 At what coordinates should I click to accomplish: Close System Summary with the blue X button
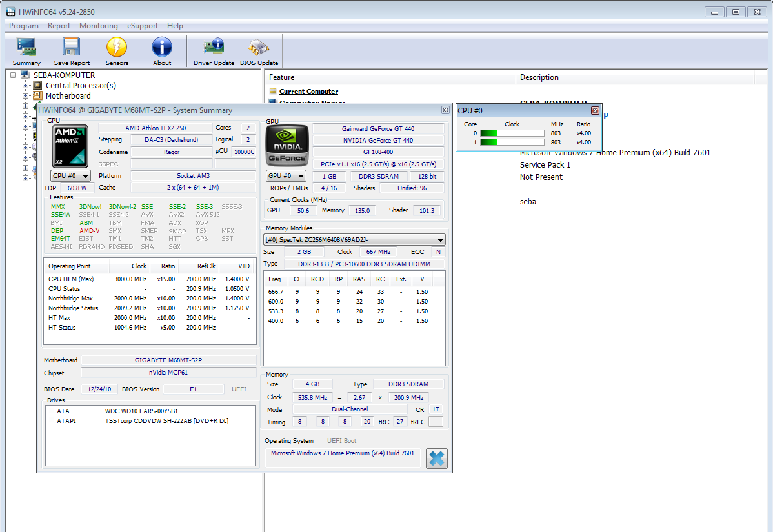click(436, 458)
